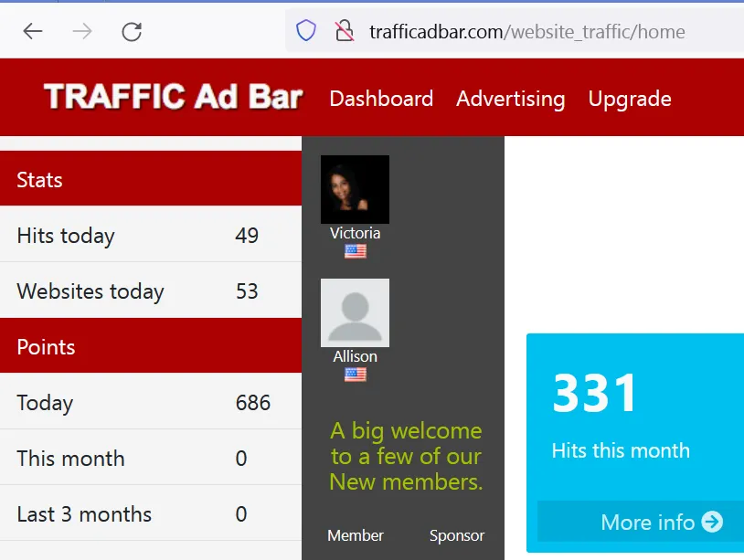Click the US flag under Allison
This screenshot has width=744, height=560.
356,375
